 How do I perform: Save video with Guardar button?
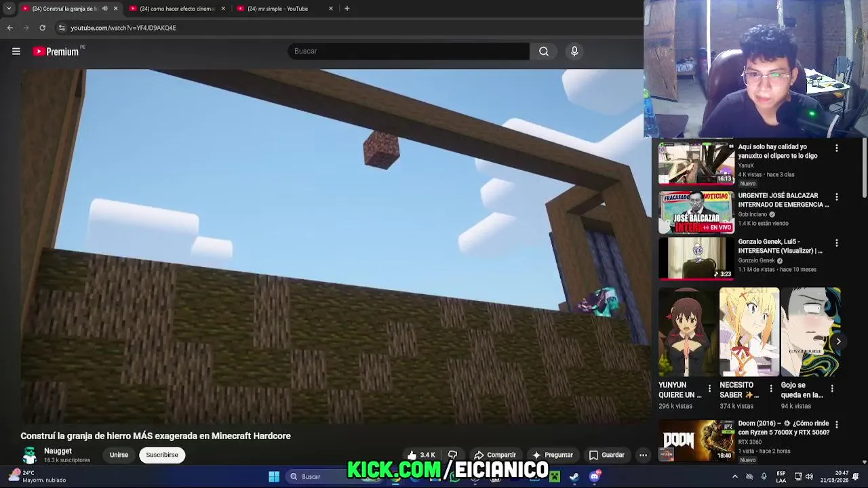pos(607,455)
